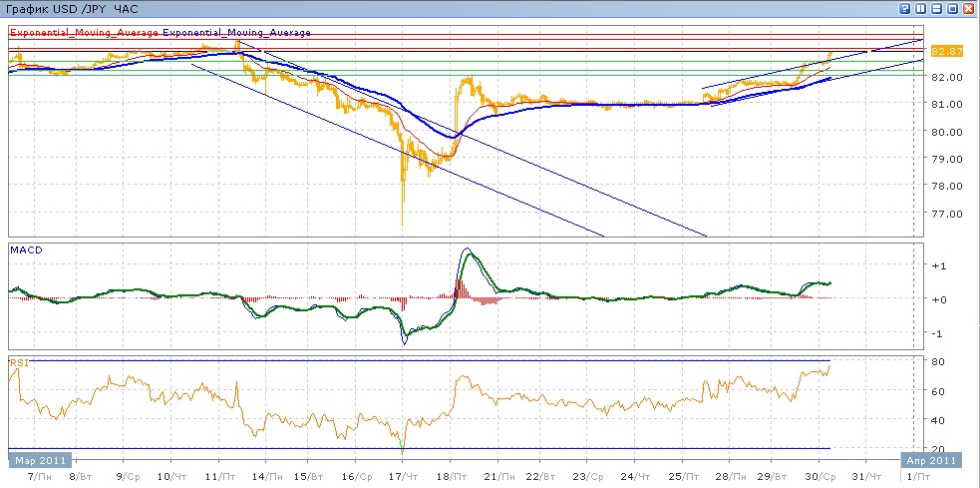Select the date label 30/Ср
The width and height of the screenshot is (980, 488).
point(820,477)
